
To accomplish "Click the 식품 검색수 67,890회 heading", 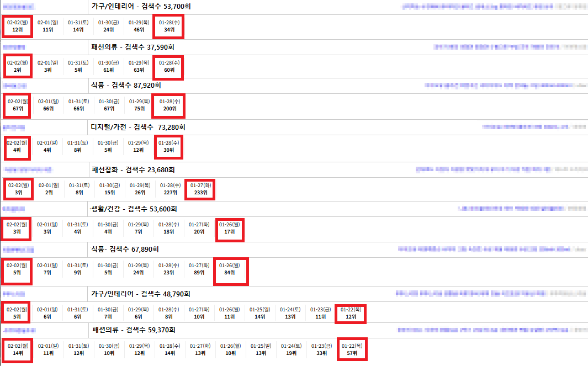I will [x=125, y=250].
